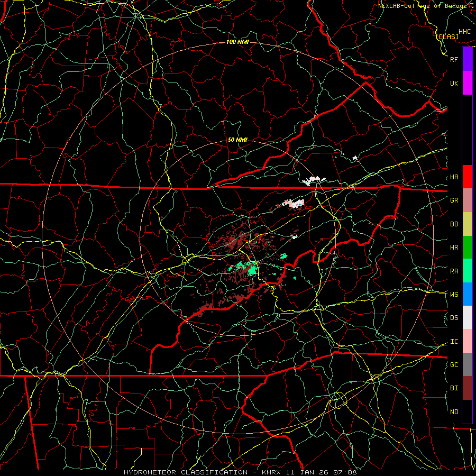476x476 pixels.
Task: Click the ND legend label
Action: (x=454, y=412)
